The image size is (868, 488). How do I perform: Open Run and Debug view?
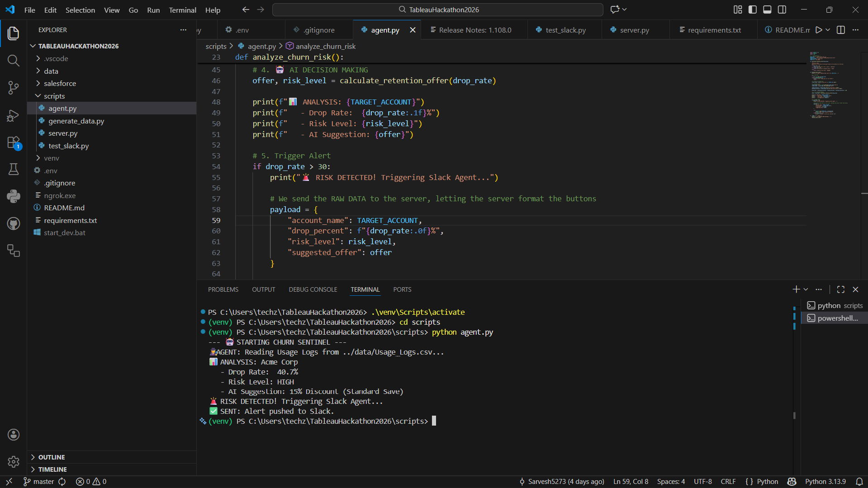tap(14, 115)
